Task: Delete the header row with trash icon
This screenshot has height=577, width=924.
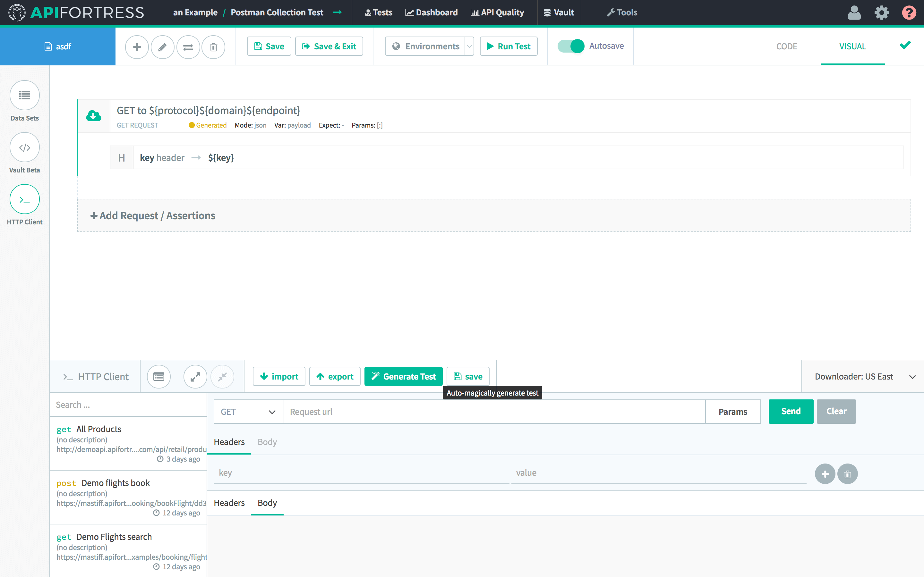Action: tap(847, 473)
